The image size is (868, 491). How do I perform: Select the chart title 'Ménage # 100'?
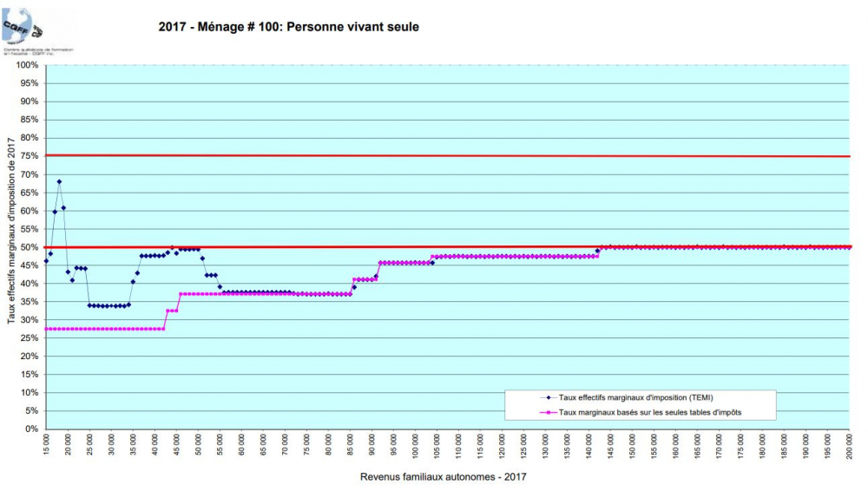pos(289,27)
